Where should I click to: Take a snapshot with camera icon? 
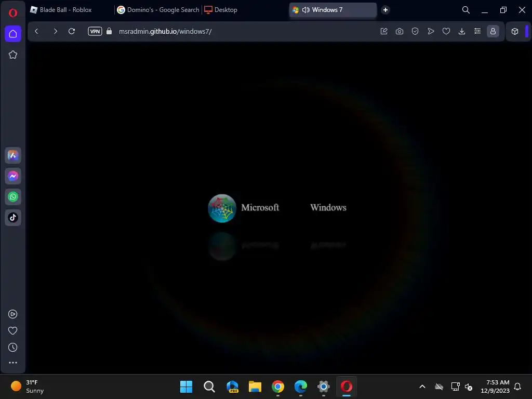point(400,31)
